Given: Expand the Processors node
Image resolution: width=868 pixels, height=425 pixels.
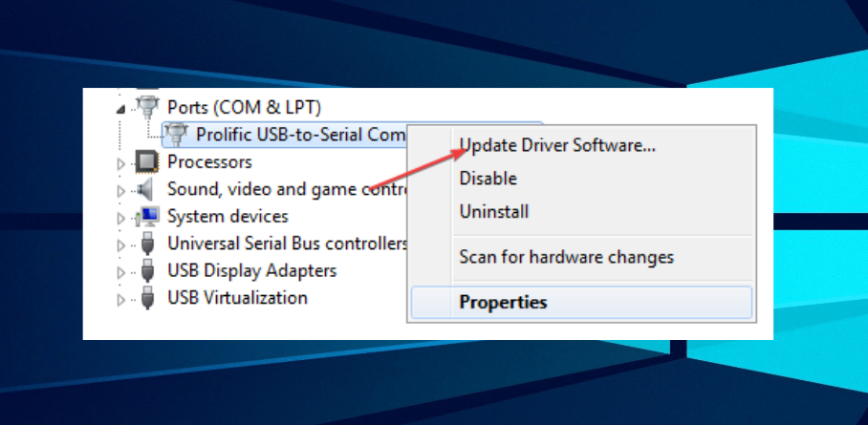Looking at the screenshot, I should tap(121, 163).
